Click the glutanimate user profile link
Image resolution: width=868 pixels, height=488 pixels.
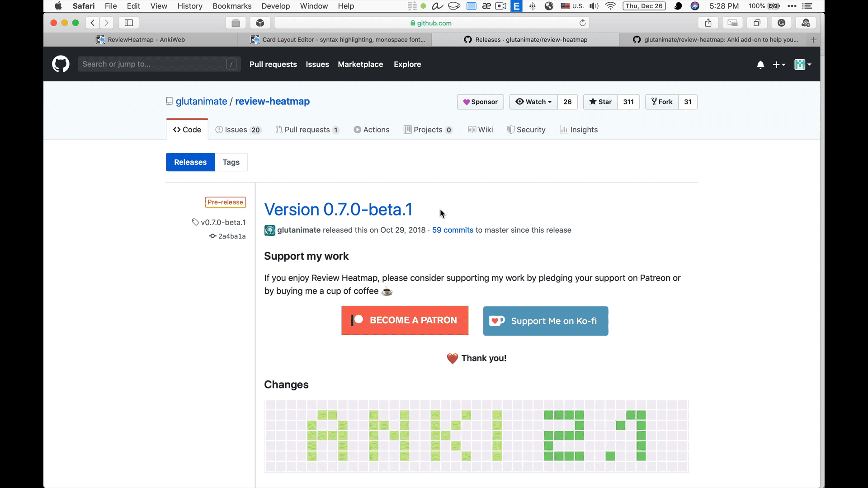pos(299,230)
